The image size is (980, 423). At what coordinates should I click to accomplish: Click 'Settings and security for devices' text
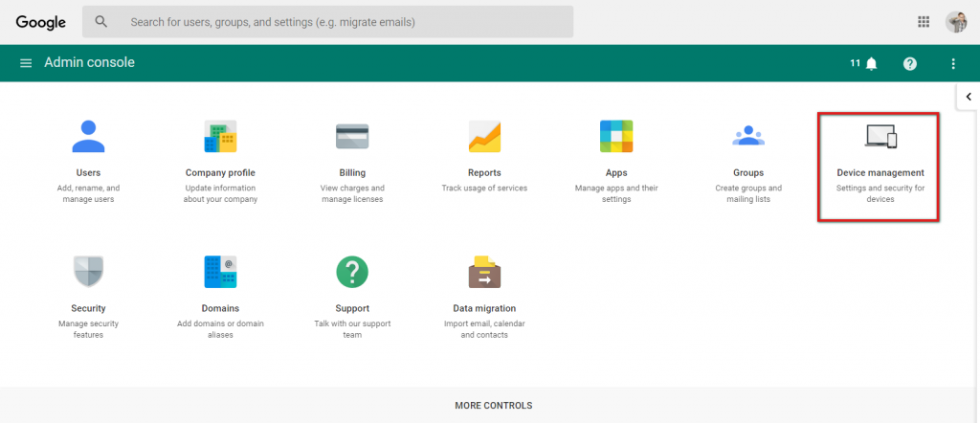pyautogui.click(x=880, y=193)
